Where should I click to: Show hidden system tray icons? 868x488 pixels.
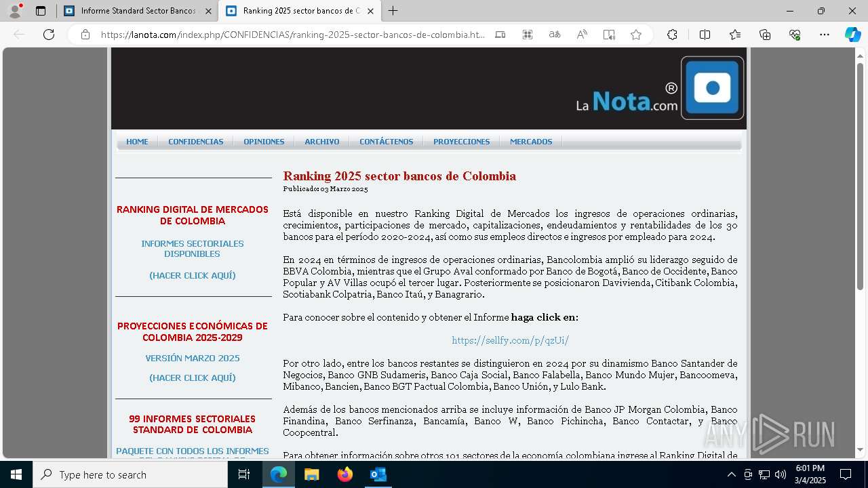pyautogui.click(x=731, y=474)
